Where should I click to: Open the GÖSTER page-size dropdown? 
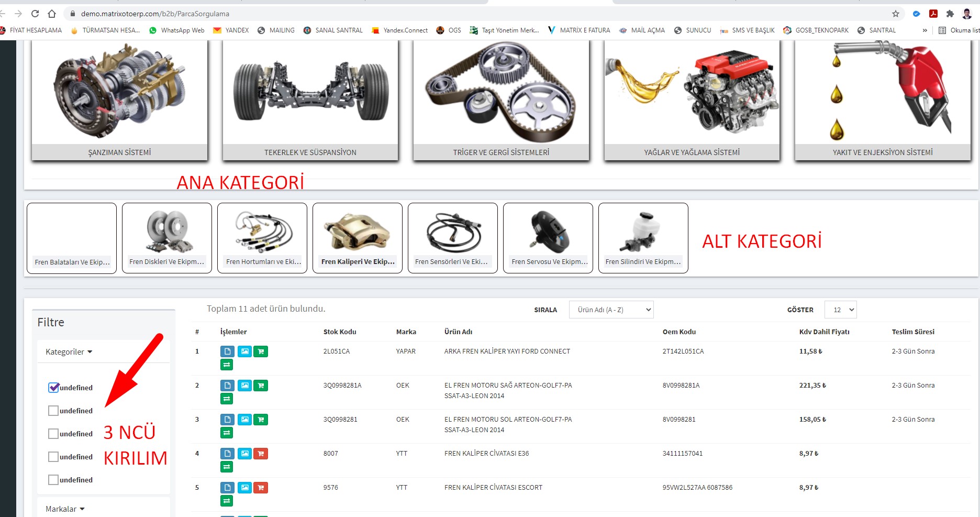coord(840,310)
